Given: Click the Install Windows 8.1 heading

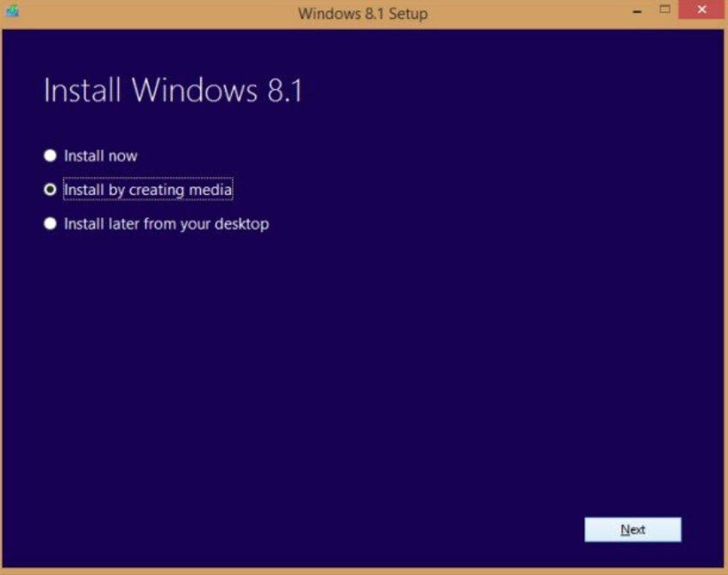Looking at the screenshot, I should [173, 90].
